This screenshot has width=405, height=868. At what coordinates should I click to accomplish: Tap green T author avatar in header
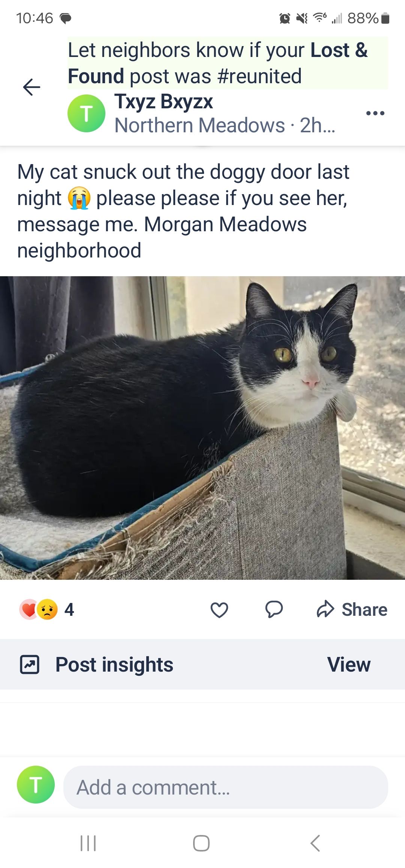[x=86, y=113]
